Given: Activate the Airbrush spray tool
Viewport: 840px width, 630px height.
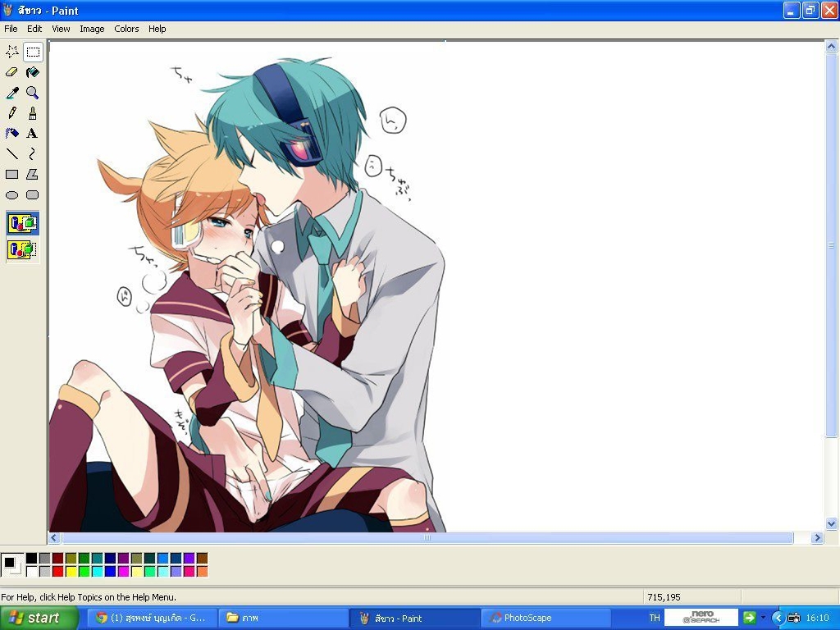Looking at the screenshot, I should (x=11, y=134).
